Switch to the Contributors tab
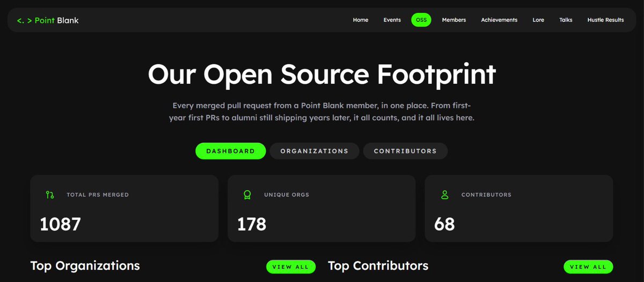This screenshot has height=282, width=644. [405, 151]
